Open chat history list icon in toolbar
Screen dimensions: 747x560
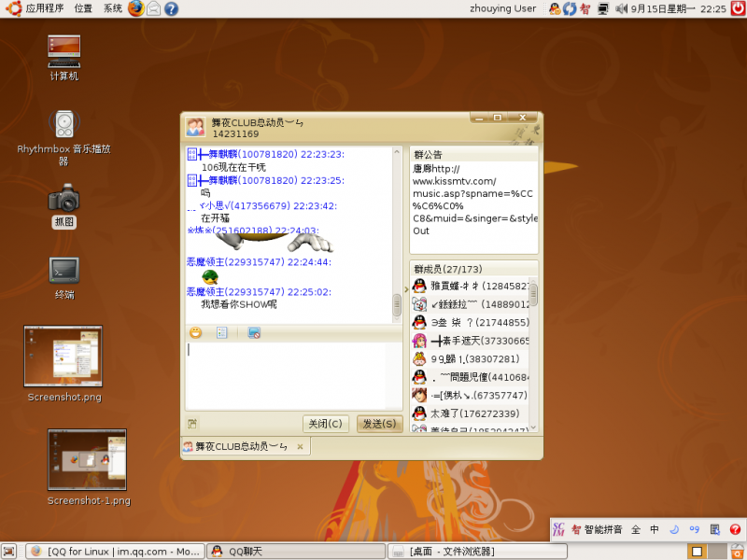222,333
